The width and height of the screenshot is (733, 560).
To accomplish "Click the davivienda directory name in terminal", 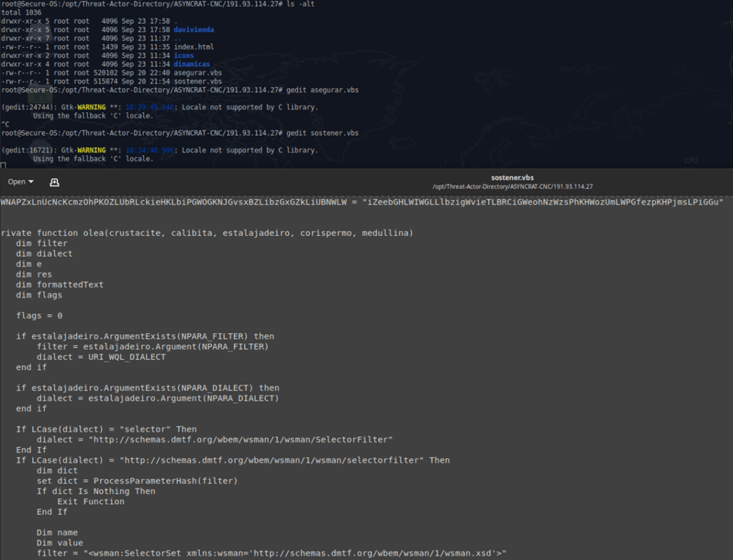I will (x=193, y=29).
